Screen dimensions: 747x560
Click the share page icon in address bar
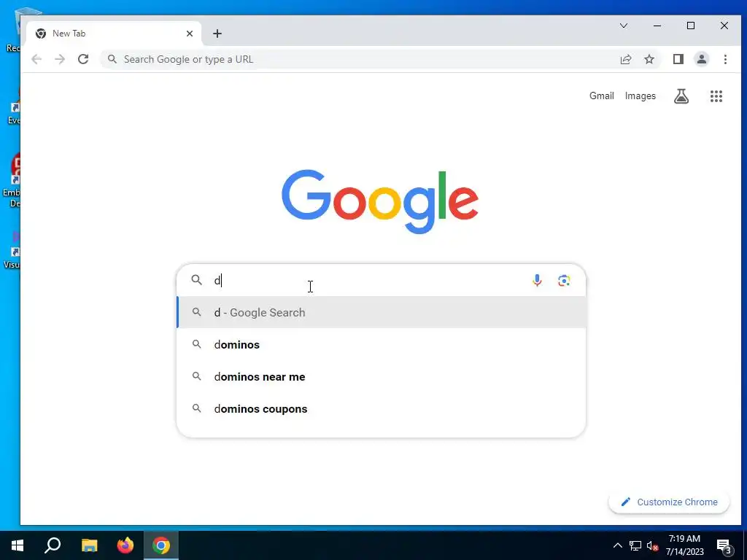coord(625,59)
